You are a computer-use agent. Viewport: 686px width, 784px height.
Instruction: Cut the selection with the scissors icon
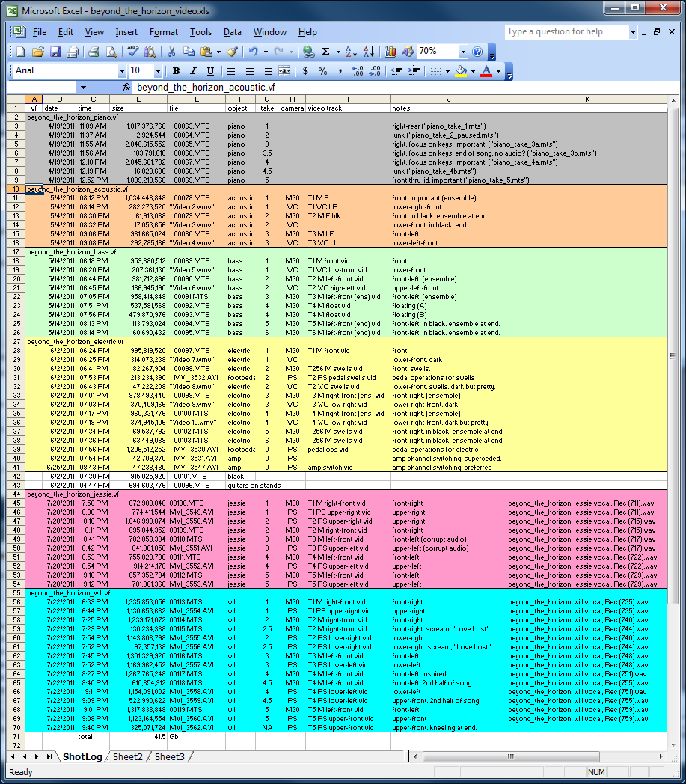click(171, 52)
